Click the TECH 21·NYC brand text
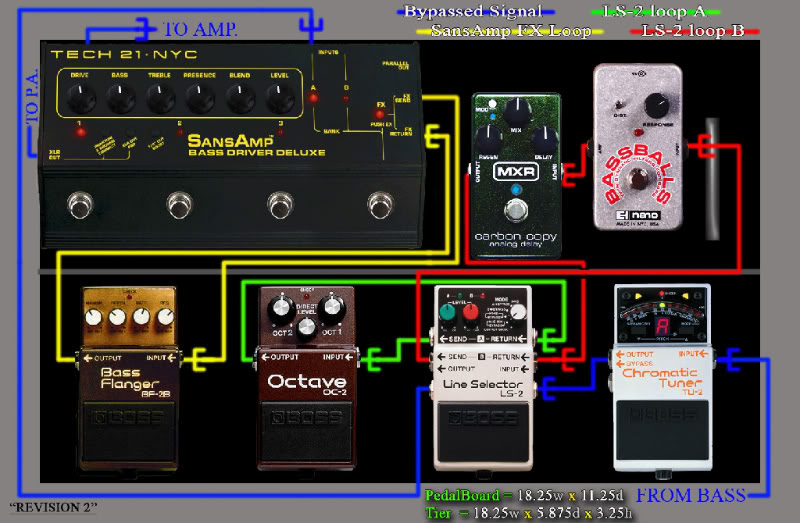The width and height of the screenshot is (800, 523). (x=124, y=55)
